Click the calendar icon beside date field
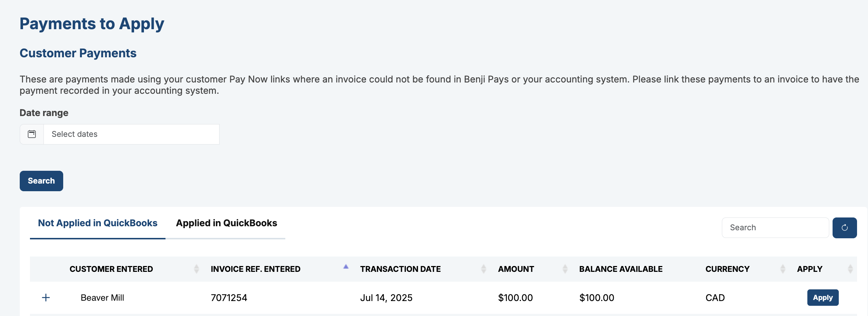This screenshot has width=868, height=316. [x=32, y=134]
